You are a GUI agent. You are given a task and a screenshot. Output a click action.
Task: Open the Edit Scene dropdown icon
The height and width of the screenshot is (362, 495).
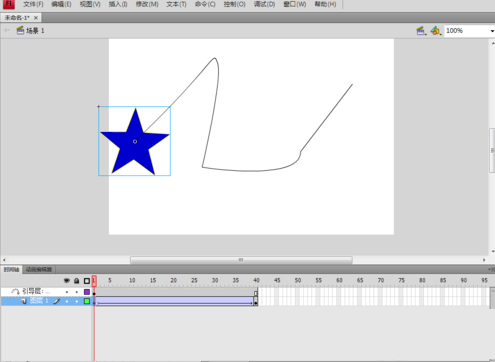[x=421, y=31]
